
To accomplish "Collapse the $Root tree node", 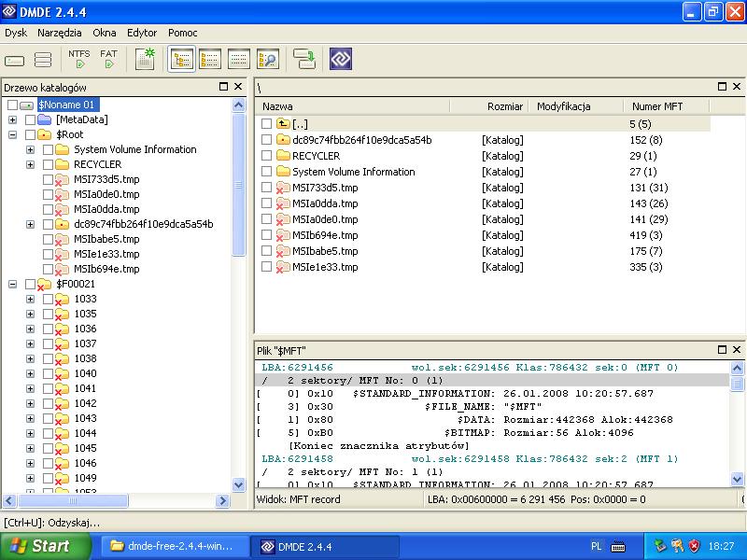I will coord(13,134).
